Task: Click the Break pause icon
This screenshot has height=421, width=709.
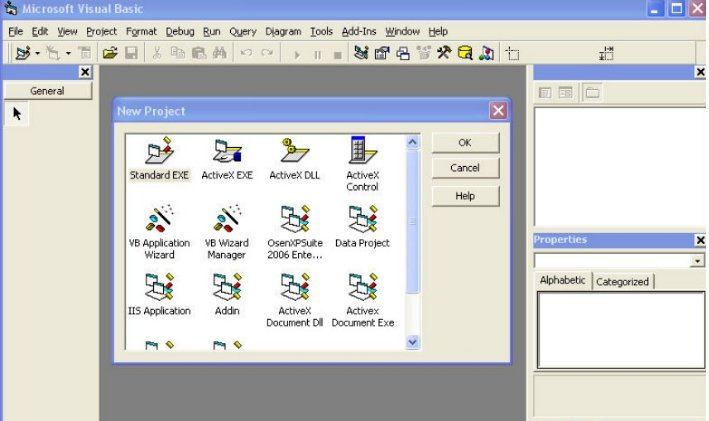Action: coord(317,55)
